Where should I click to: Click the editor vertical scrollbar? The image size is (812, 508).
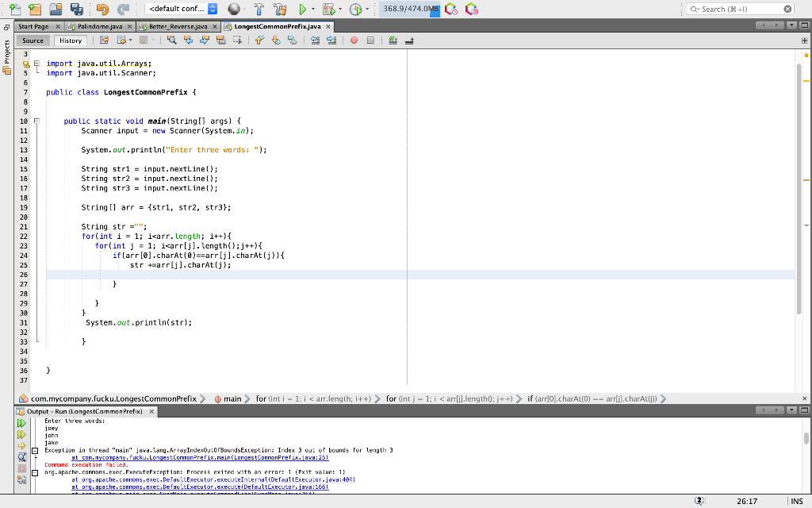[x=799, y=189]
